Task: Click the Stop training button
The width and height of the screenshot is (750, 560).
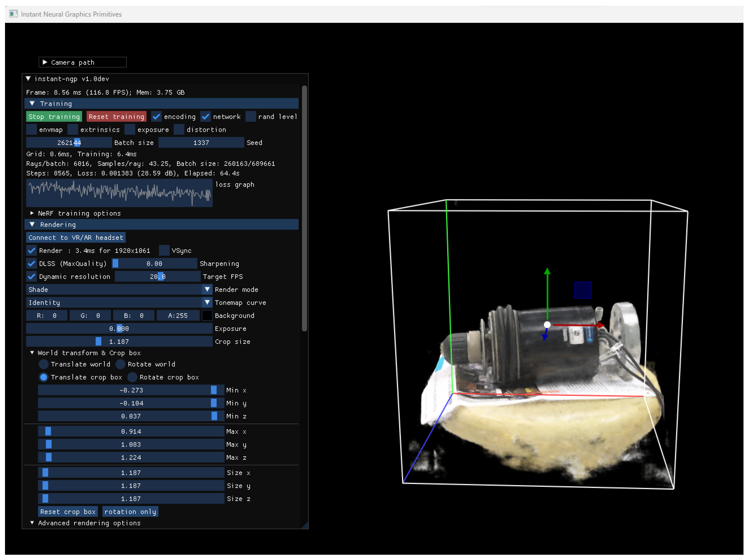Action: point(54,117)
